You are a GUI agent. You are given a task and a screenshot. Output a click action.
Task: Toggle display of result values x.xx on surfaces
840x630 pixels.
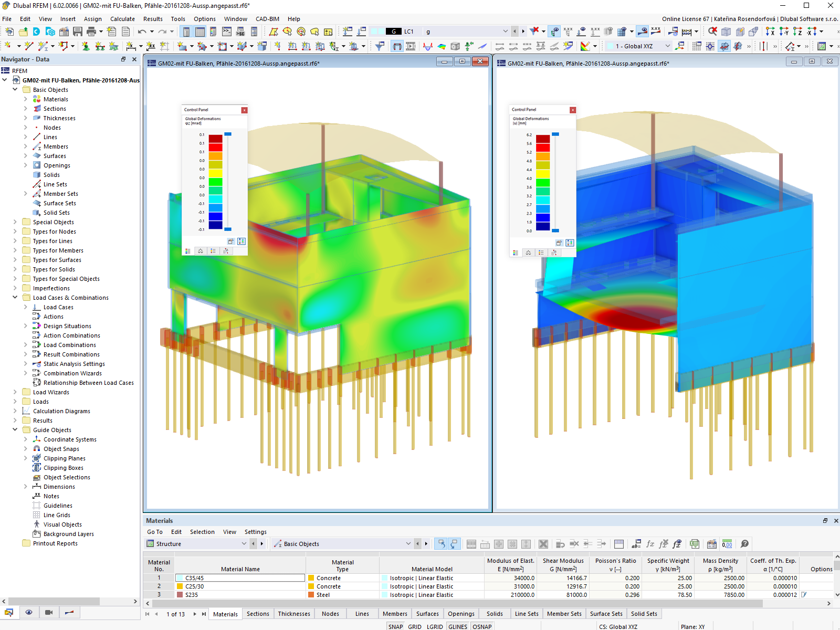[x=655, y=31]
